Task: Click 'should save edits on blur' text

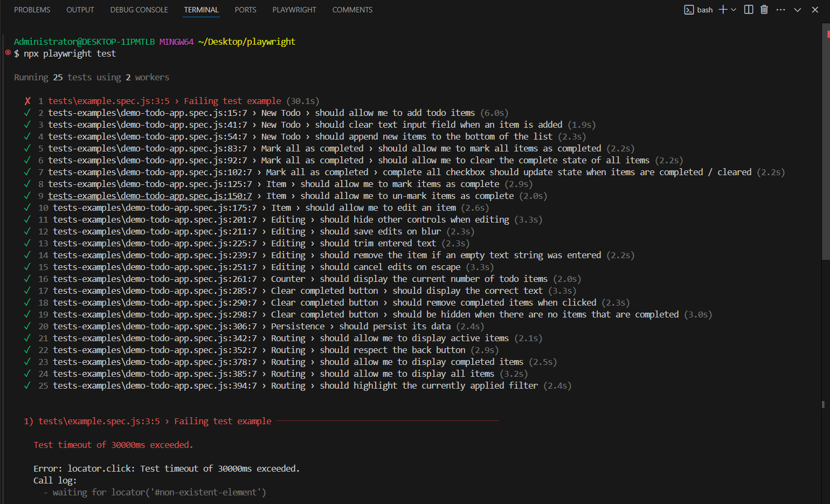Action: (x=381, y=231)
